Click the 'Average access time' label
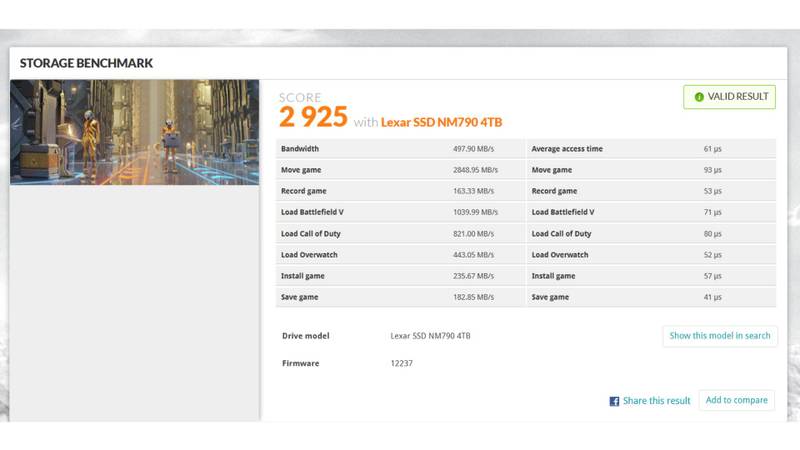Screen dimensions: 800x450 pyautogui.click(x=567, y=149)
